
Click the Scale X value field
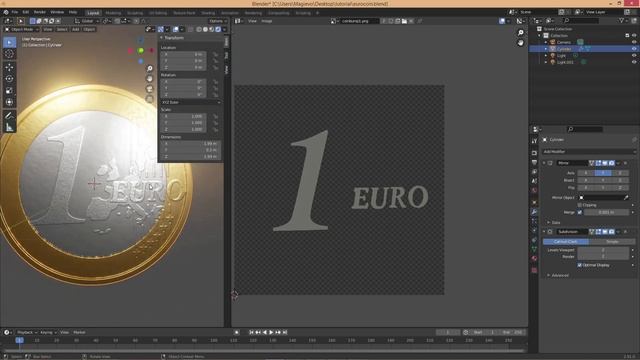coord(183,116)
